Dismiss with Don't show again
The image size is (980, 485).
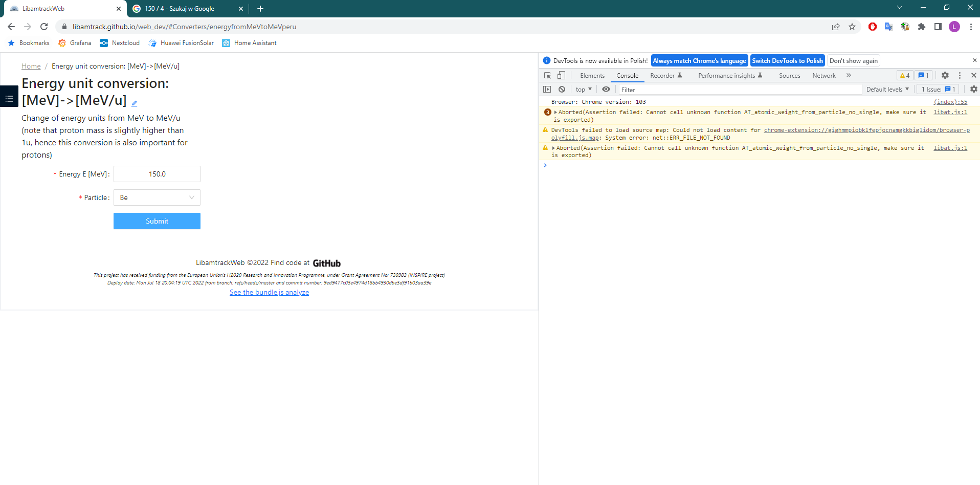coord(853,60)
